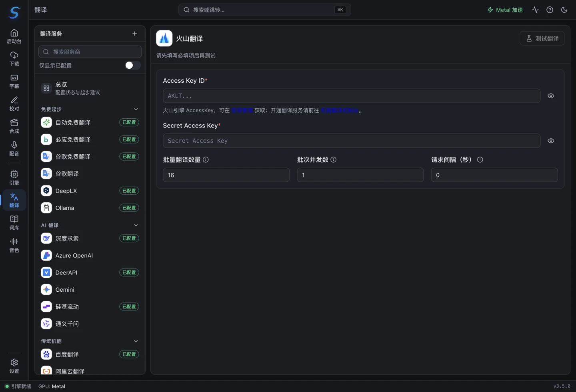Open the help question mark icon
The width and height of the screenshot is (576, 392).
tap(550, 10)
